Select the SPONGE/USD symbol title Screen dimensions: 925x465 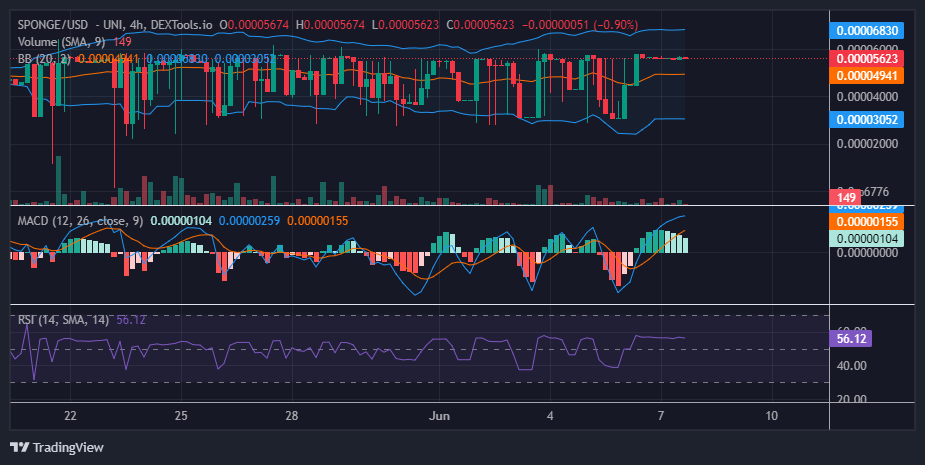tap(53, 25)
